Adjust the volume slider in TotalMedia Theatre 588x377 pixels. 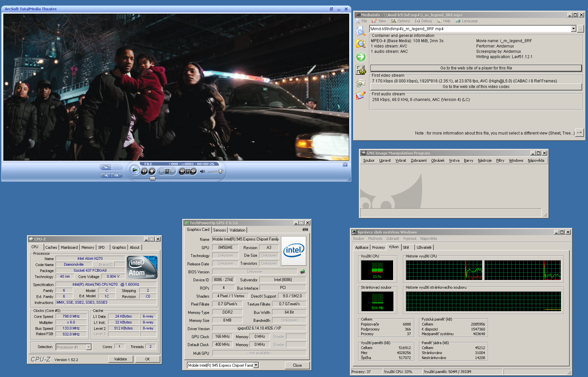pyautogui.click(x=220, y=171)
